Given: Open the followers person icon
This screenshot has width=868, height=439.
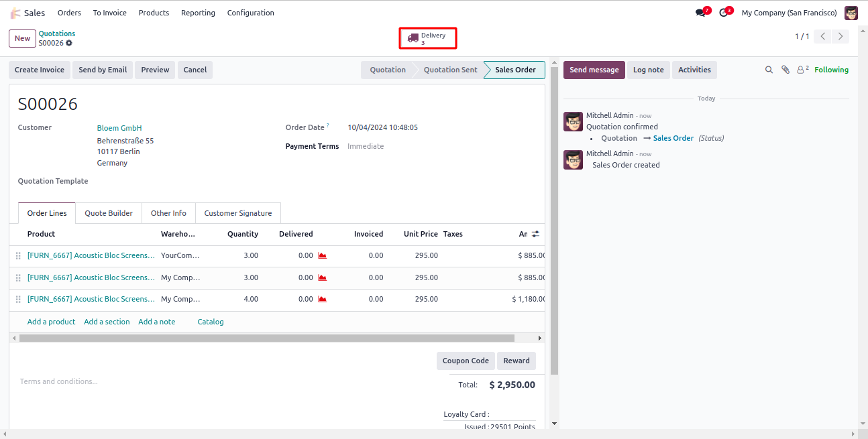Looking at the screenshot, I should [802, 70].
